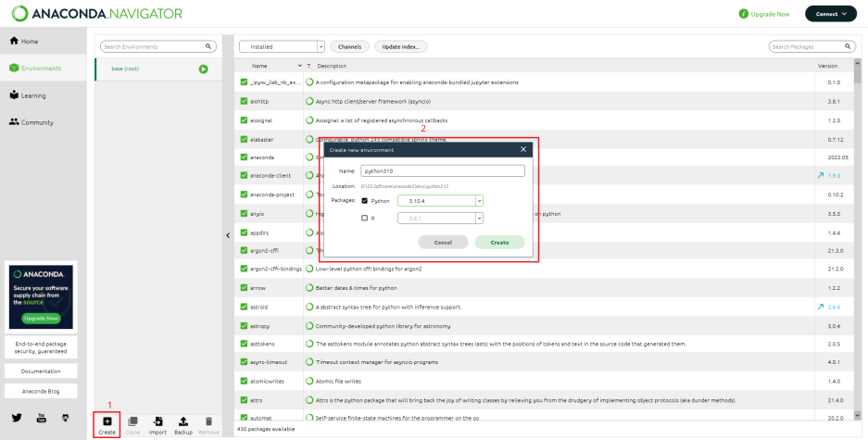Open End-to-end package security link
Viewport: 868px width, 440px height.
41,347
